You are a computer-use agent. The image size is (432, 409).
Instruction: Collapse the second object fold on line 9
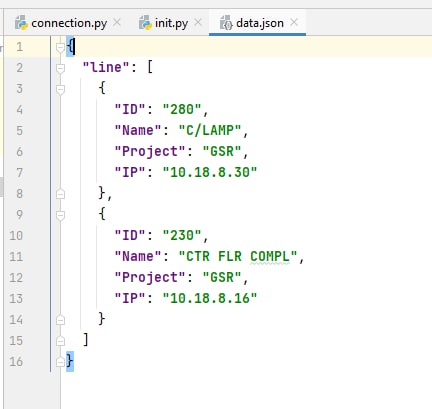pos(60,215)
